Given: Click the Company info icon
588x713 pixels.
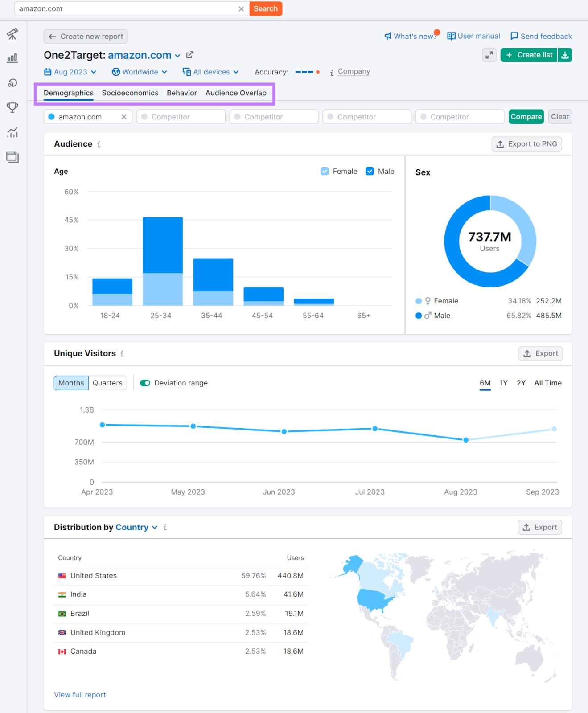Looking at the screenshot, I should (332, 73).
